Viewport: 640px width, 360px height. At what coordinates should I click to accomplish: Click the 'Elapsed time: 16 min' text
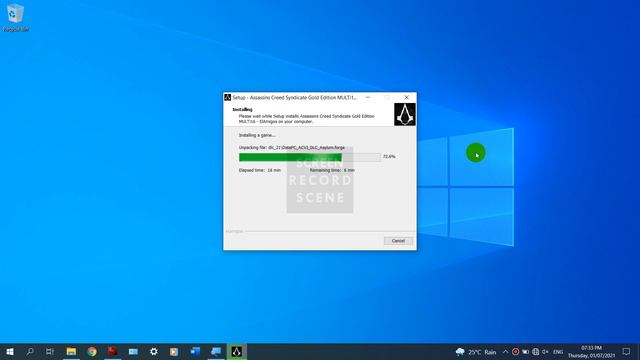point(260,170)
